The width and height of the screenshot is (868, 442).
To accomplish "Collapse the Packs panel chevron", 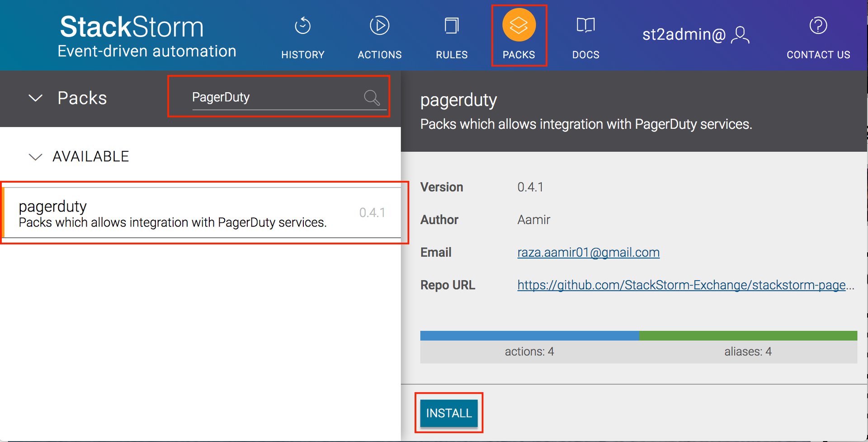I will pyautogui.click(x=35, y=98).
